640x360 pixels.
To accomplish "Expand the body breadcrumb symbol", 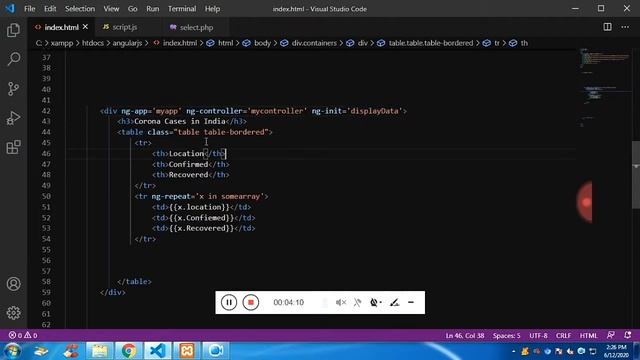I will click(257, 43).
